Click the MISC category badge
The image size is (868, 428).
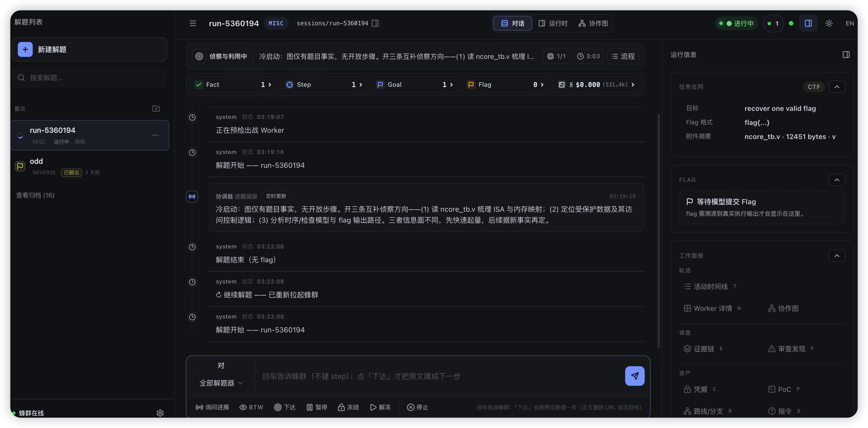(276, 23)
